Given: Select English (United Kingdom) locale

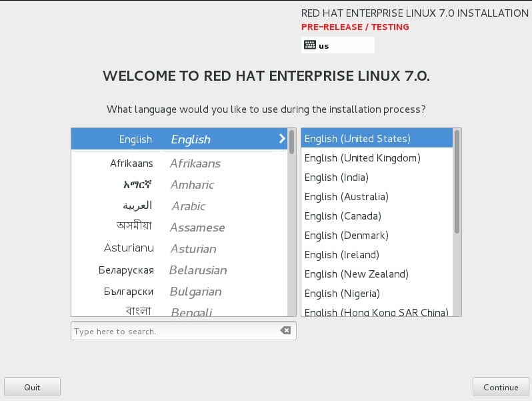Looking at the screenshot, I should [x=362, y=158].
